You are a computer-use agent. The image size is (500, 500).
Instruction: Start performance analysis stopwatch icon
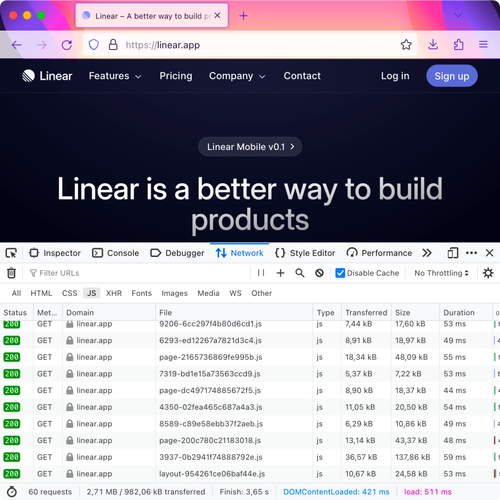point(12,492)
